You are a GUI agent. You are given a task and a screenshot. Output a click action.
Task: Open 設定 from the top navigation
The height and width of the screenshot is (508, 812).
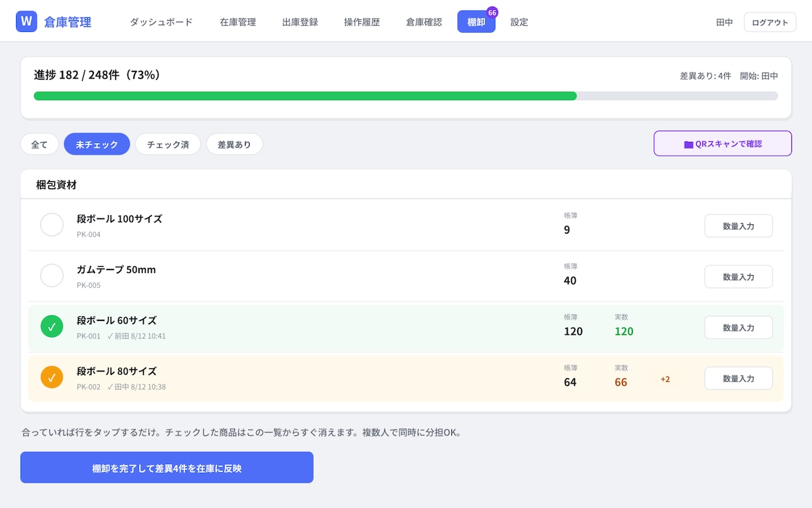tap(519, 22)
